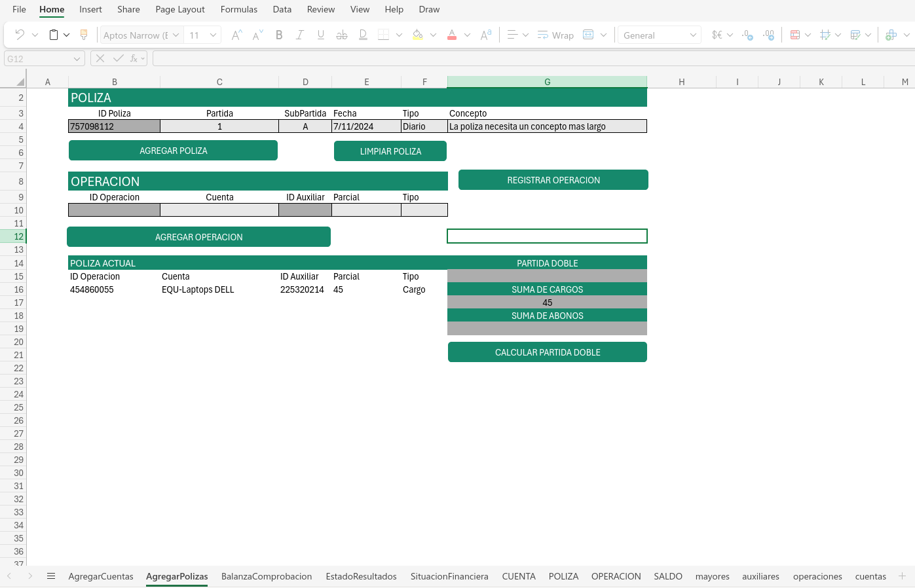915x588 pixels.
Task: Expand the fill color dropdown arrow
Action: [433, 35]
